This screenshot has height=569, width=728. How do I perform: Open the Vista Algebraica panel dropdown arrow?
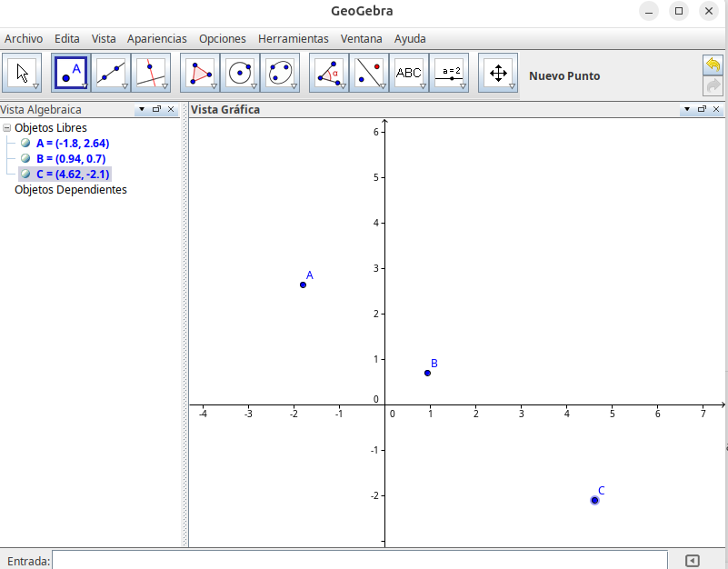point(141,109)
